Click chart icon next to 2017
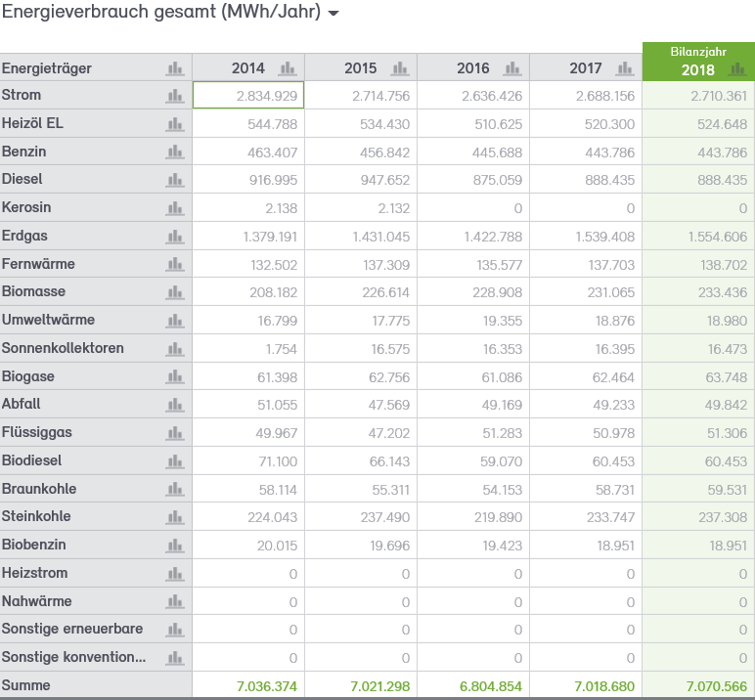Screen dimensions: 755x700 point(625,68)
